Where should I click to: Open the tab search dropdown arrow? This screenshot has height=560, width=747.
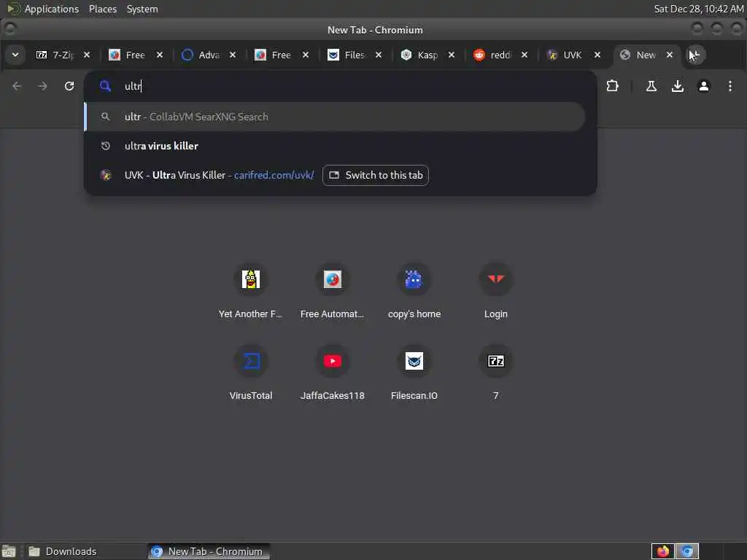[15, 55]
